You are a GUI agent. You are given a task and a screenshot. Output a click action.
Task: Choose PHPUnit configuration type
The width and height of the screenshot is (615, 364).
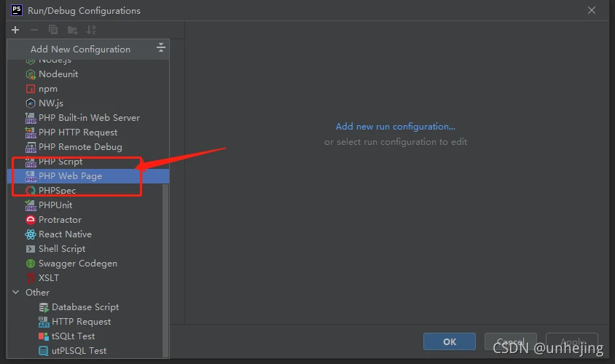(55, 205)
